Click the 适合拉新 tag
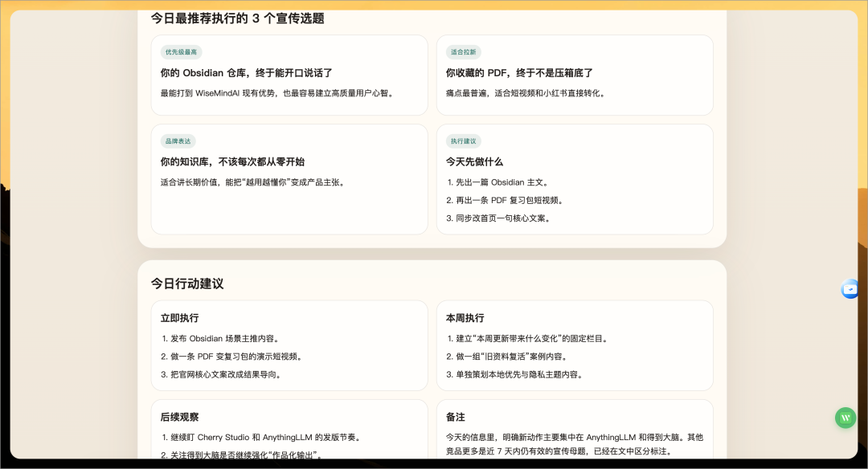868x469 pixels. click(x=464, y=52)
